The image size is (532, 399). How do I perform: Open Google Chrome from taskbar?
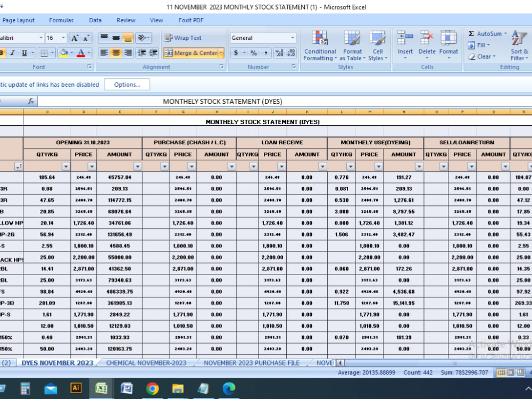pyautogui.click(x=152, y=388)
